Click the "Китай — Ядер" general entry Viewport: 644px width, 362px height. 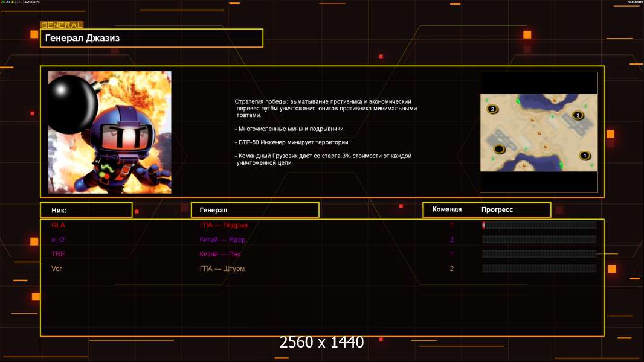[222, 240]
